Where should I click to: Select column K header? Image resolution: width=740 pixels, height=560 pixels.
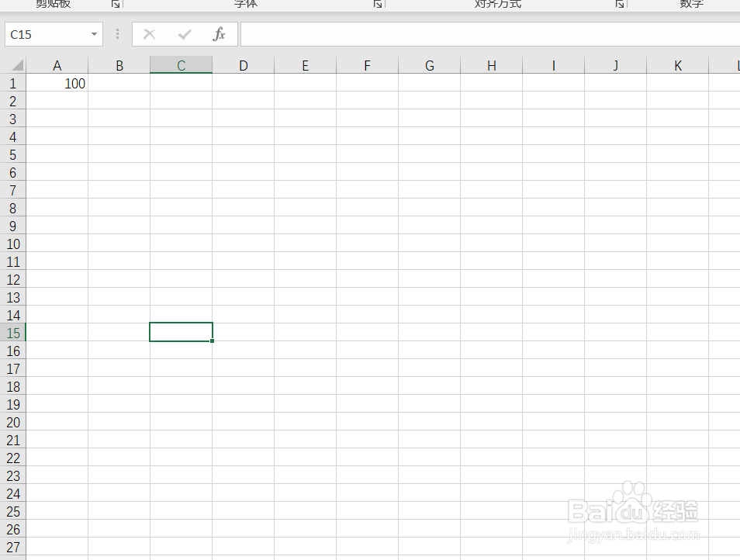678,65
